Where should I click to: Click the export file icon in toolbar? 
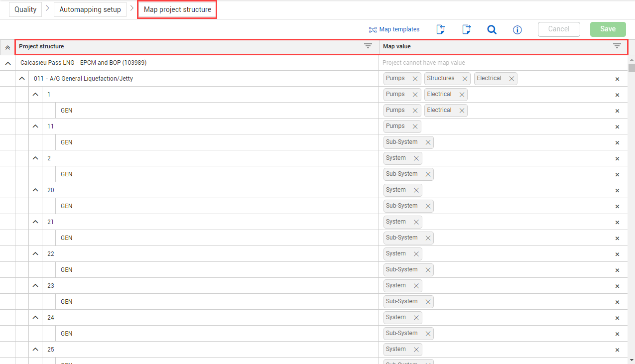coord(466,29)
